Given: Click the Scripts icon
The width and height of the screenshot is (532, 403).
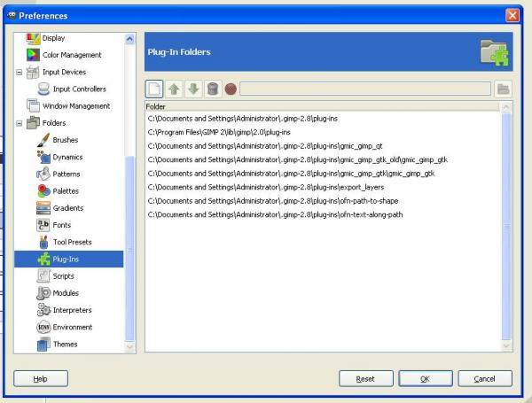Looking at the screenshot, I should (43, 275).
